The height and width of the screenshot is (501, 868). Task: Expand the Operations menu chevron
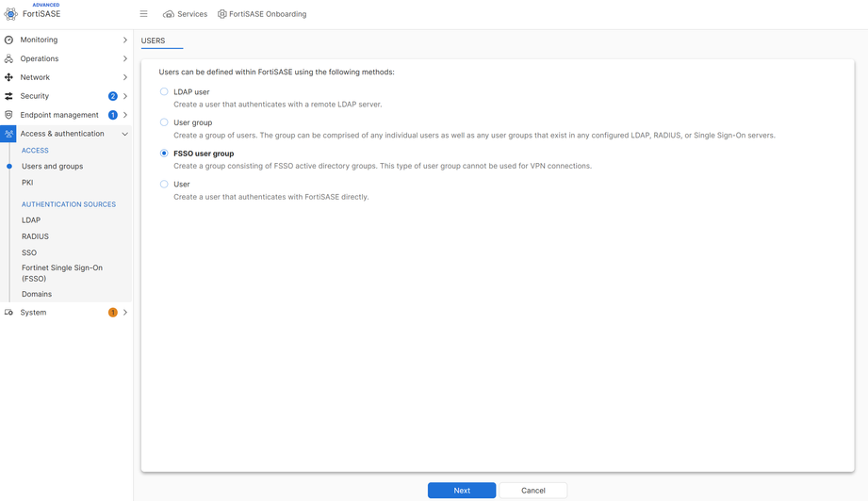click(x=125, y=58)
